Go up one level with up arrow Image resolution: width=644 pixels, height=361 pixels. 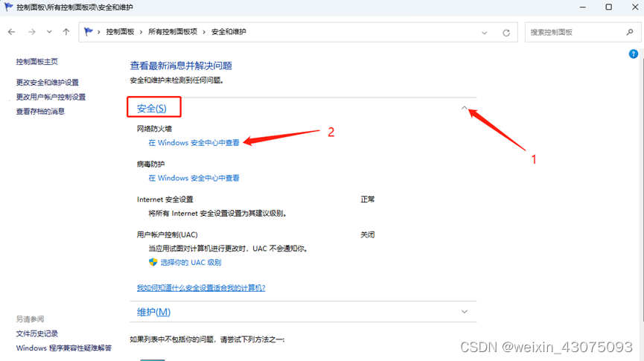[x=66, y=31]
